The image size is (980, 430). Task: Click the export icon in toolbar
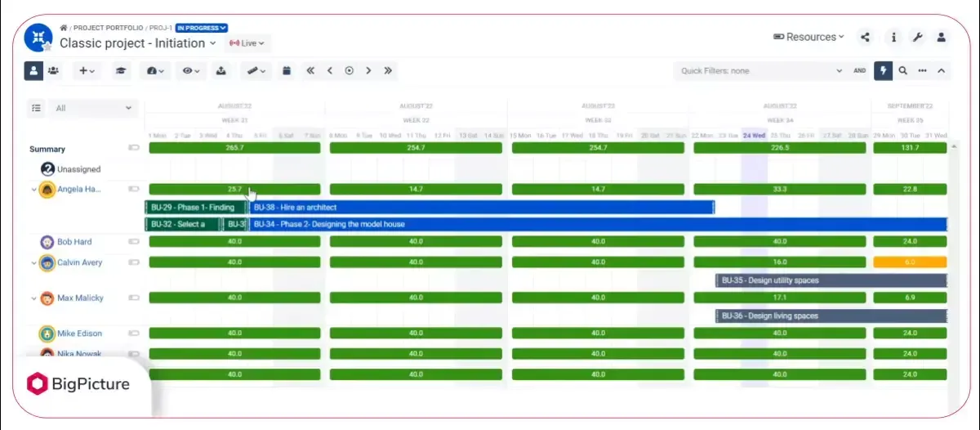coord(221,70)
